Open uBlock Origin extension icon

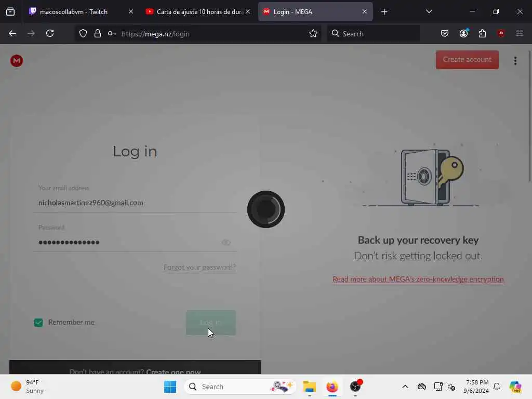pyautogui.click(x=501, y=34)
